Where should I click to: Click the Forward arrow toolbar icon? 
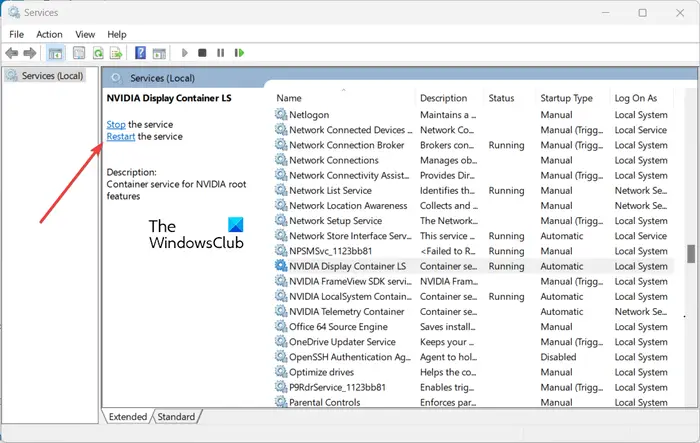[29, 54]
